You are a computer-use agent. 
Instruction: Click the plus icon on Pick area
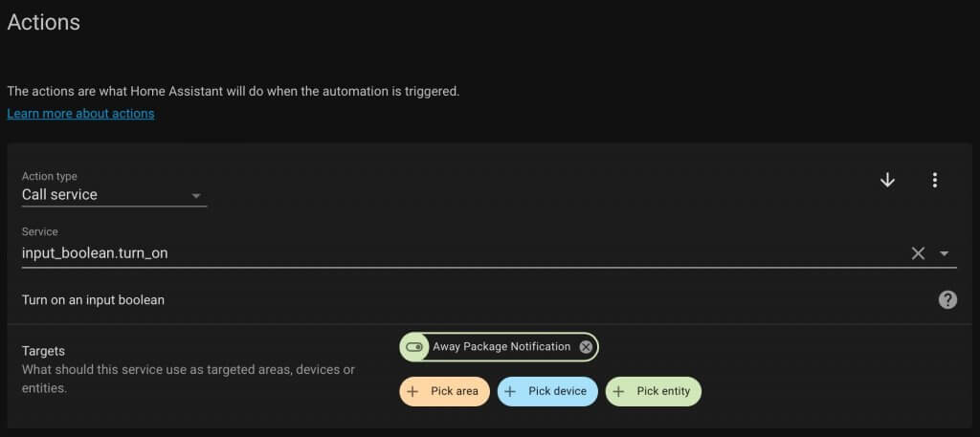pos(412,391)
